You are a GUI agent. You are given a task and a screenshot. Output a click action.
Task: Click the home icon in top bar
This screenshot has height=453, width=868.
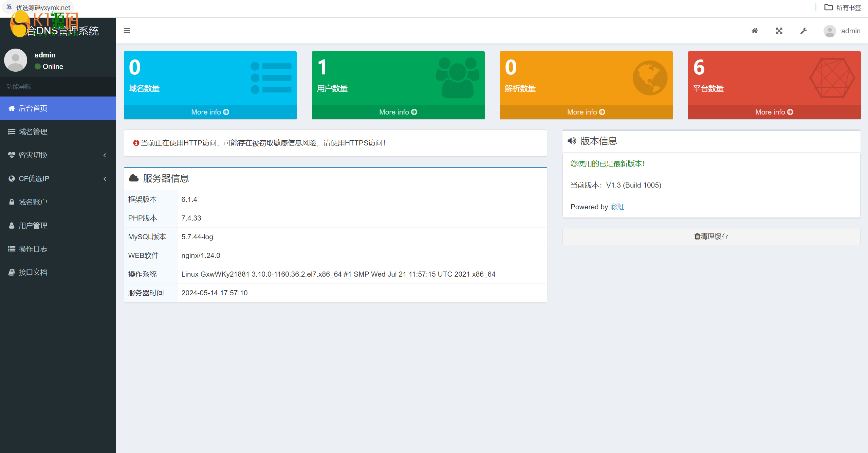tap(754, 31)
